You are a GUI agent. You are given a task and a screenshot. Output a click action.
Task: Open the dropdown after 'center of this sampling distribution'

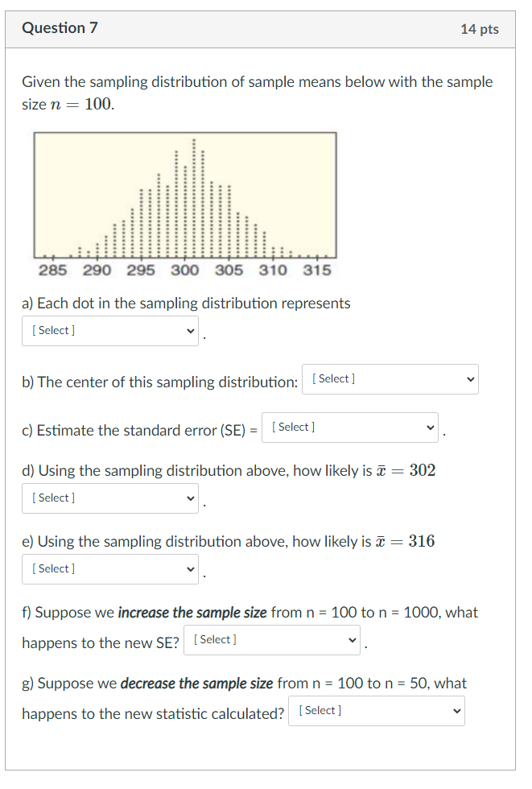(390, 378)
